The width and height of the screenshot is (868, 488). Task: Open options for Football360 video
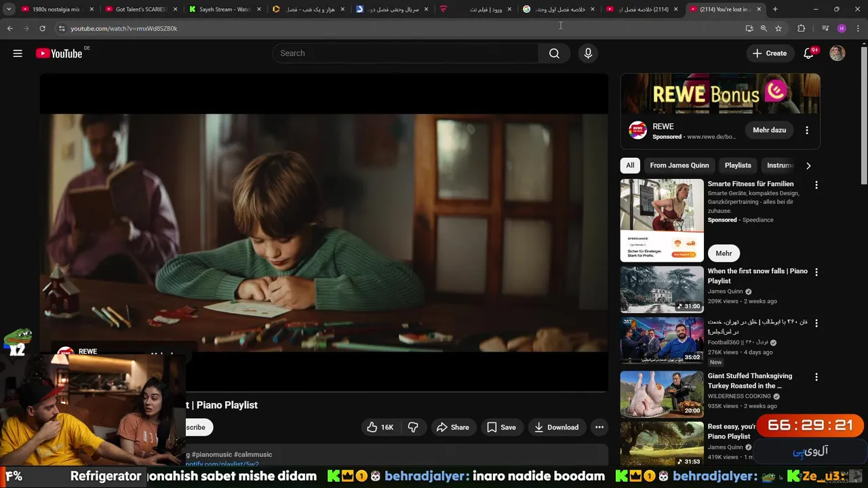[816, 323]
